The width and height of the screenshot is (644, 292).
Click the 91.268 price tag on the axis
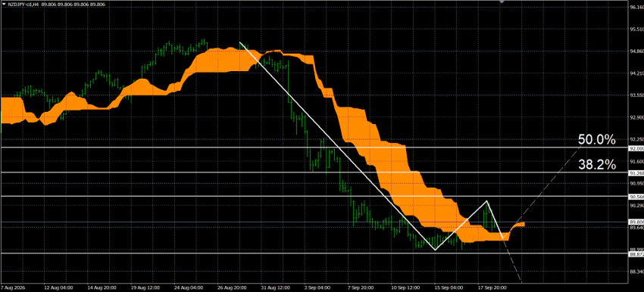636,173
